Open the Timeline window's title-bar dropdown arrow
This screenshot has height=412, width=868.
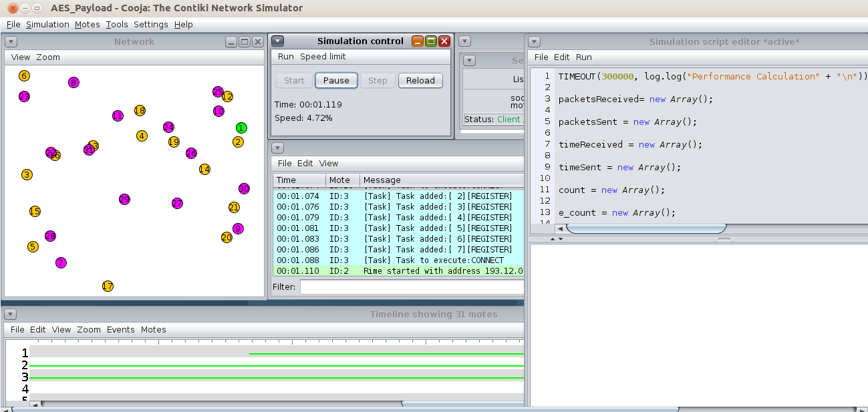[x=11, y=314]
